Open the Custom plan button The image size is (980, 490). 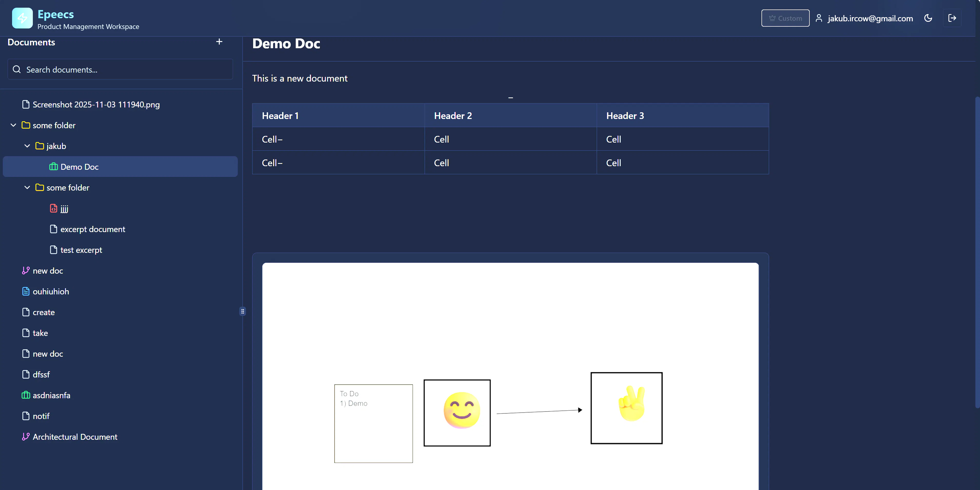[x=785, y=18]
